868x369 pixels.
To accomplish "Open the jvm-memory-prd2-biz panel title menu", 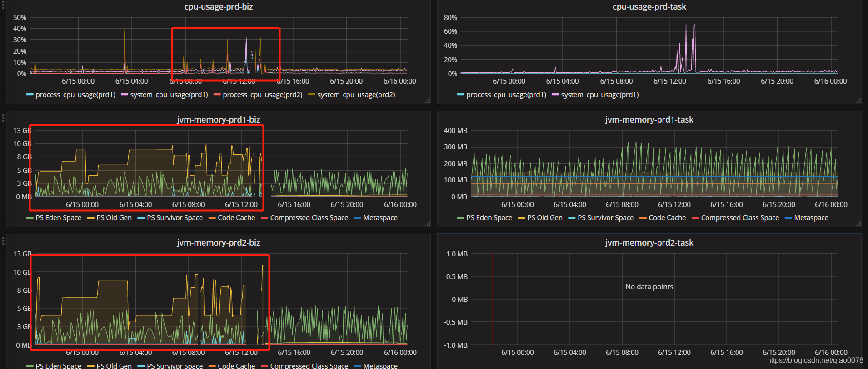I will click(219, 243).
